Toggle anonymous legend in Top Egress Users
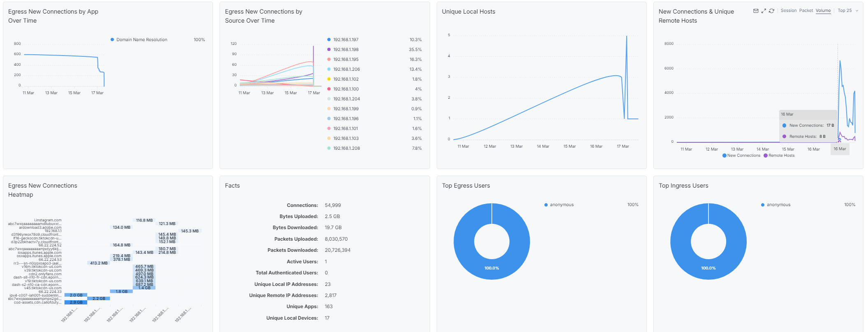 (x=559, y=205)
